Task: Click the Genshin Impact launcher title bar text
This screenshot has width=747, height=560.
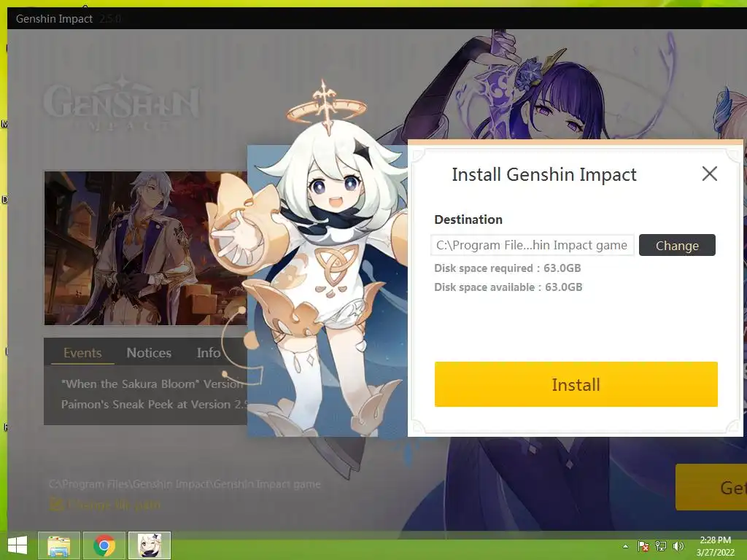Action: (54, 18)
